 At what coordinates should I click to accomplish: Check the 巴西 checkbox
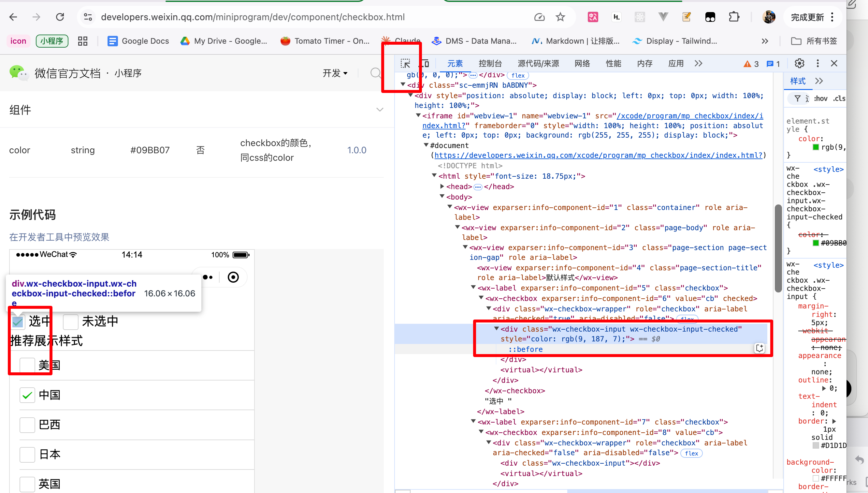click(27, 425)
